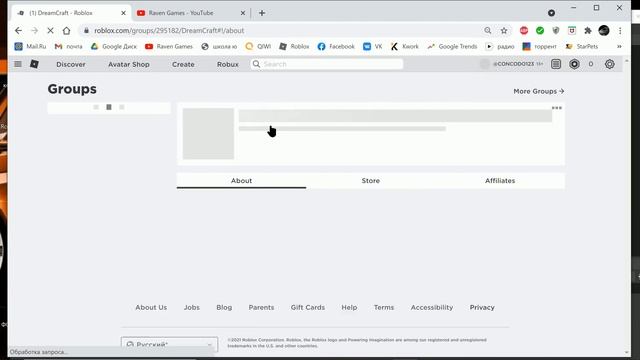Open Robux in Roblox navbar
This screenshot has width=640, height=360.
[228, 64]
